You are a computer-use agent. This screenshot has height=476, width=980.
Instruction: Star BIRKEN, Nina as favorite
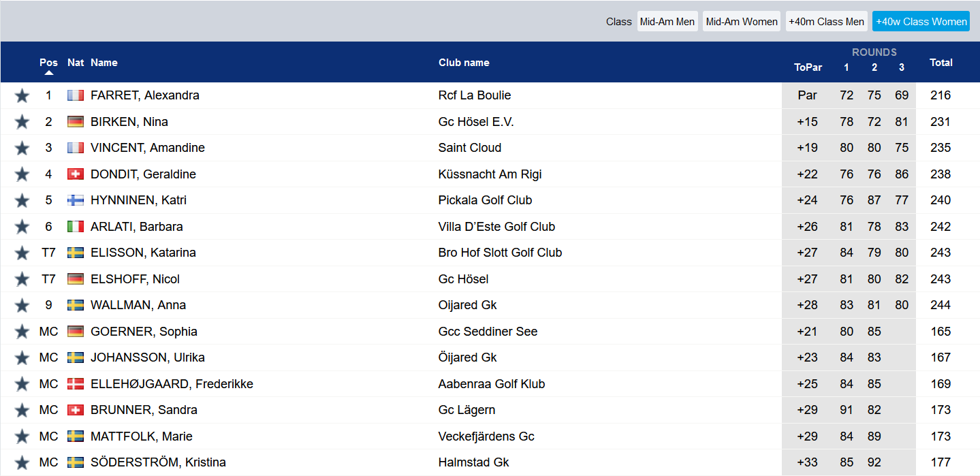point(22,122)
